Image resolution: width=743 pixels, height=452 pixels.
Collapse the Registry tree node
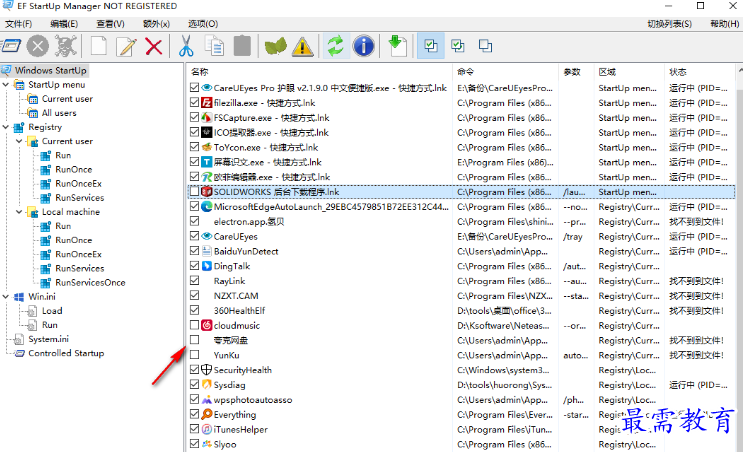coord(6,127)
